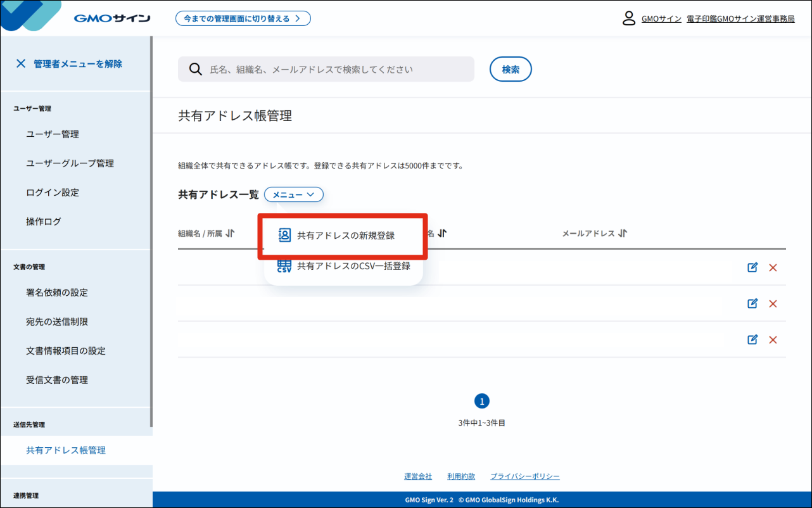Click the user profile icon in header
Image resolution: width=812 pixels, height=508 pixels.
pos(628,18)
